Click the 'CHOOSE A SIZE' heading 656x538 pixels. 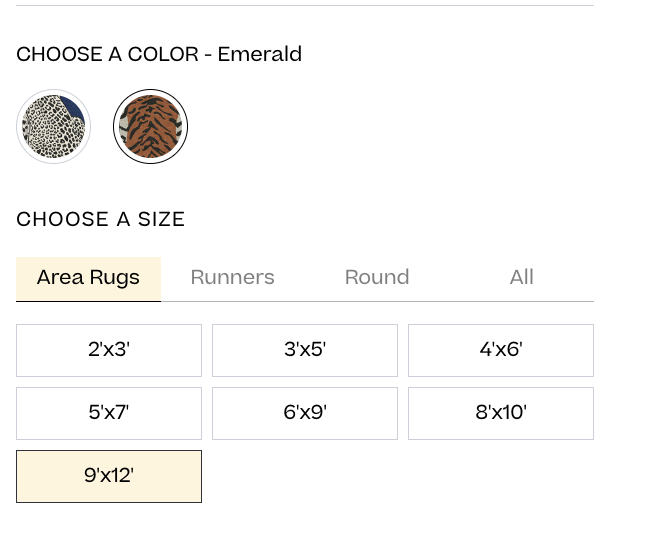[x=100, y=219]
